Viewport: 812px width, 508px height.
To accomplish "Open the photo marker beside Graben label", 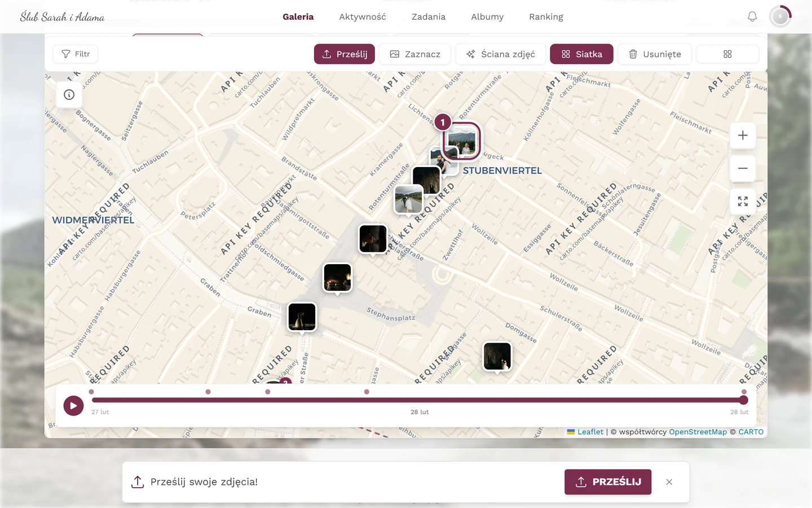I will tap(302, 317).
